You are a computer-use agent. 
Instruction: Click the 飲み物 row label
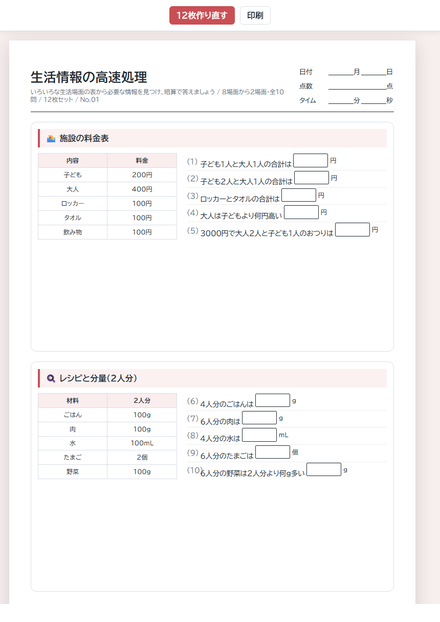coord(73,232)
